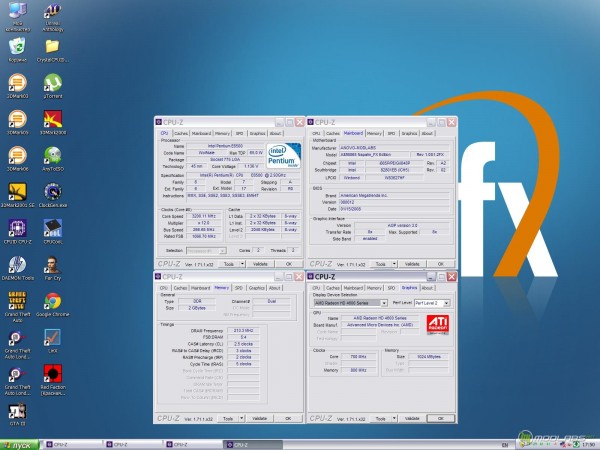Screen dimensions: 600x450
Task: Click OK in CPU tab window
Action: coord(289,264)
